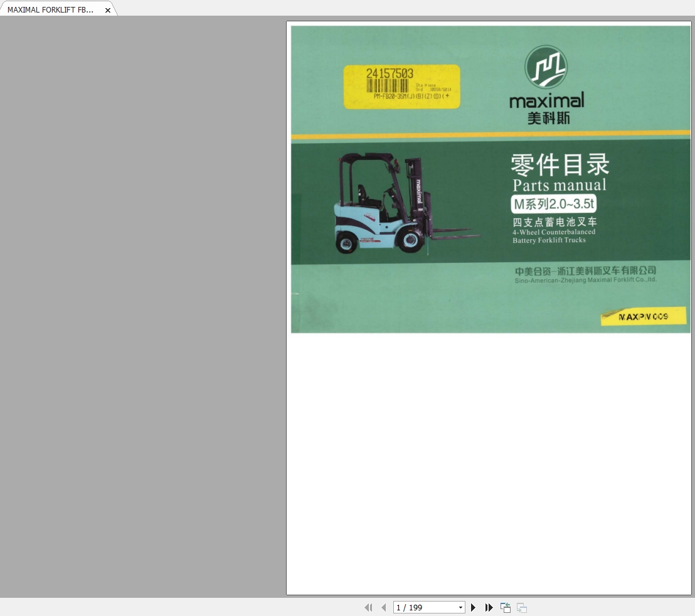Close the MAXIMAL FORKLIFT document tab
Screen dimensions: 695x616
tap(107, 9)
